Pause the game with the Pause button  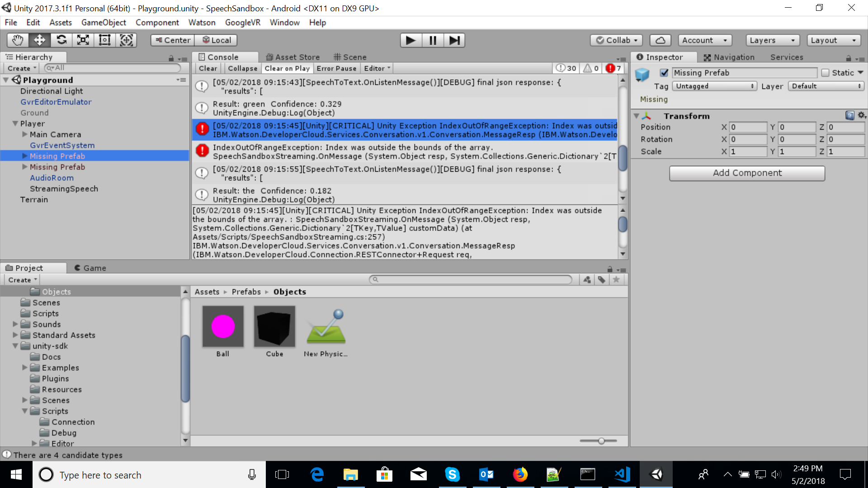(432, 40)
